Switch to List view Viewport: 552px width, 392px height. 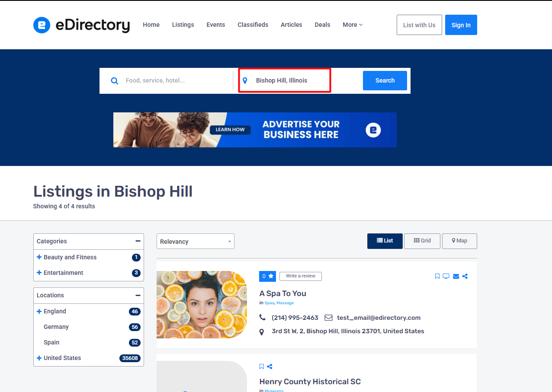[385, 241]
